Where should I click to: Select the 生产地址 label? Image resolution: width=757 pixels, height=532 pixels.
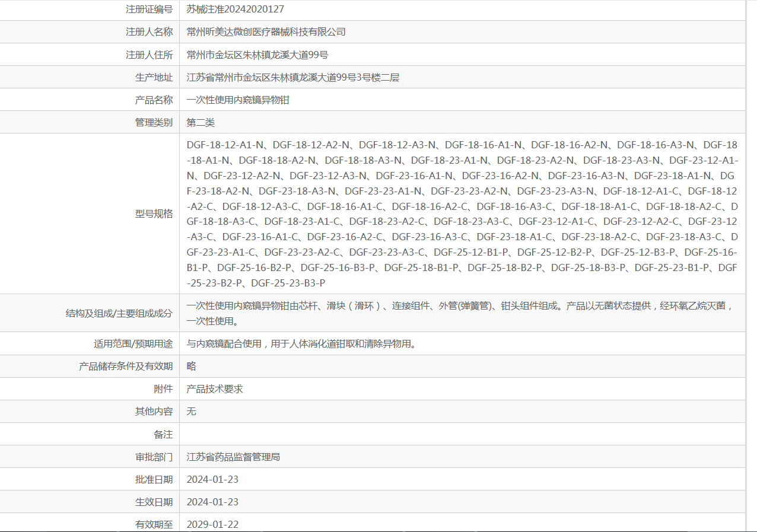click(154, 77)
